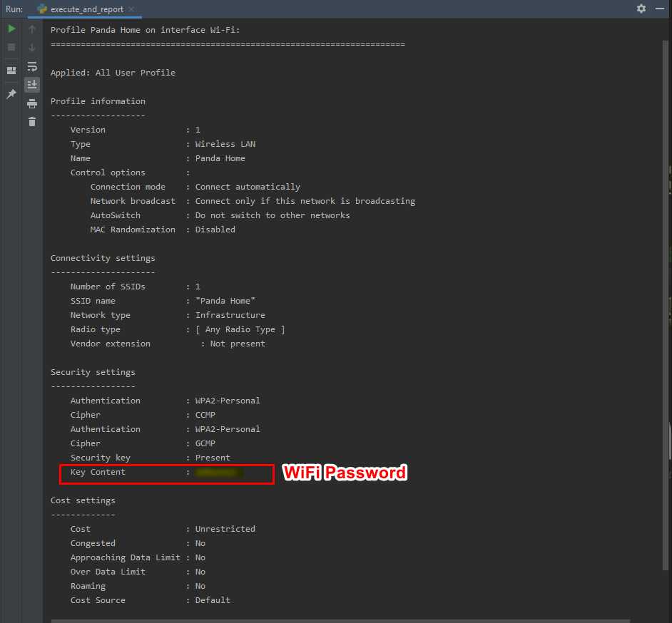The width and height of the screenshot is (672, 623).
Task: Click the 'Connectivity settings' heading
Action: point(103,258)
